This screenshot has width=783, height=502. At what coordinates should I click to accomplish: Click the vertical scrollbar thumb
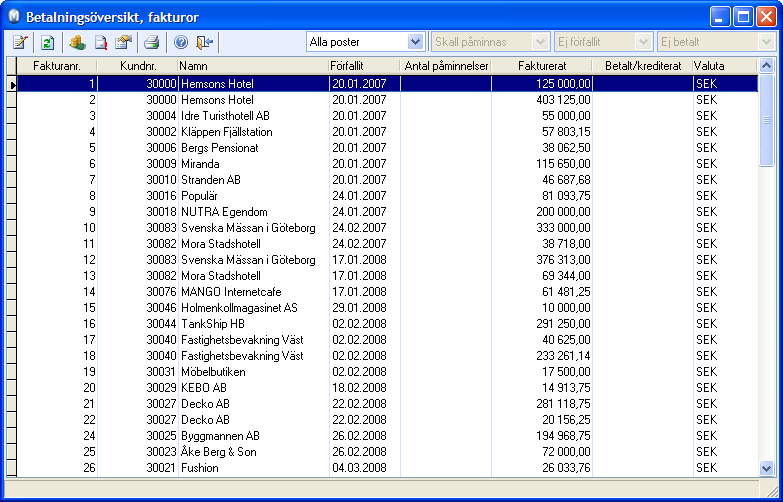tap(766, 120)
